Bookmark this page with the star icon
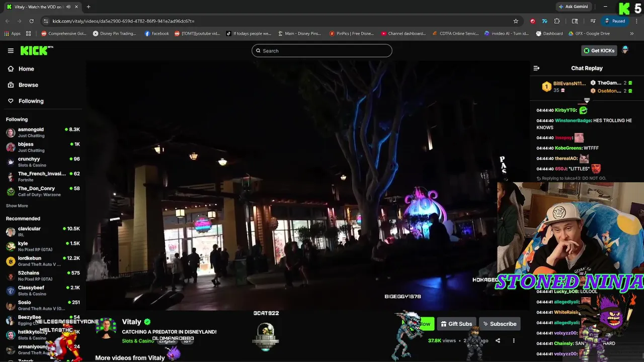The height and width of the screenshot is (362, 644). tap(516, 21)
